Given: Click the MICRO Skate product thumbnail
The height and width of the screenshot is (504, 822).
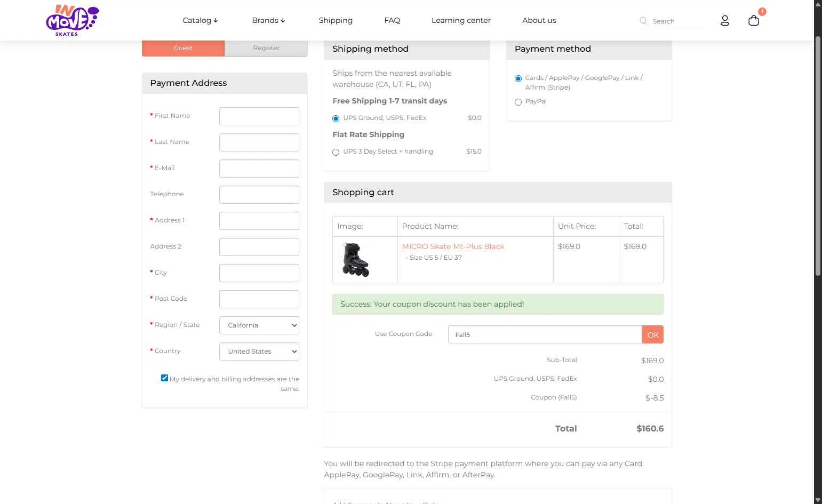Looking at the screenshot, I should click(355, 259).
